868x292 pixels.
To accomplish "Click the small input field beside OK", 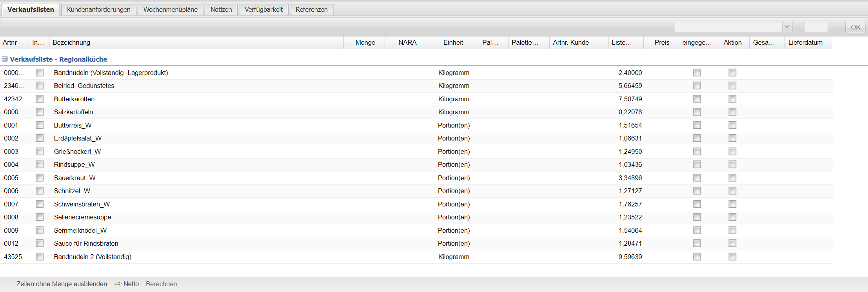I will coord(815,27).
